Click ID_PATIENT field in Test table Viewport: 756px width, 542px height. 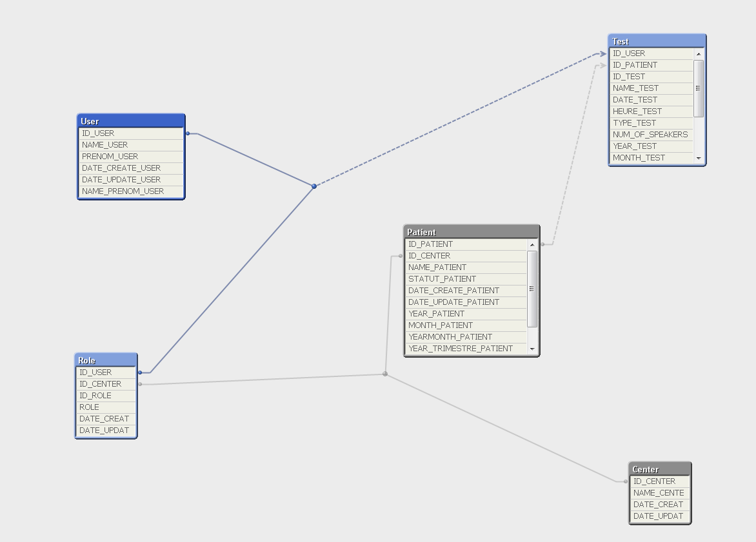coord(652,65)
